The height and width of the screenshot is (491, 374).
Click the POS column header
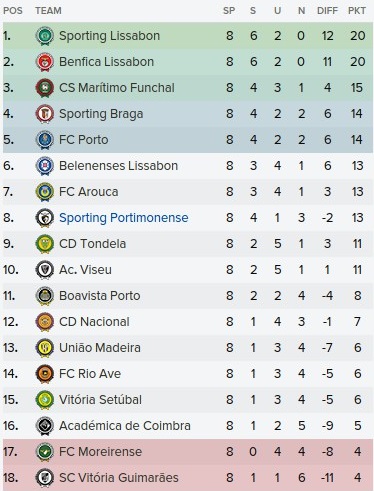(x=13, y=11)
